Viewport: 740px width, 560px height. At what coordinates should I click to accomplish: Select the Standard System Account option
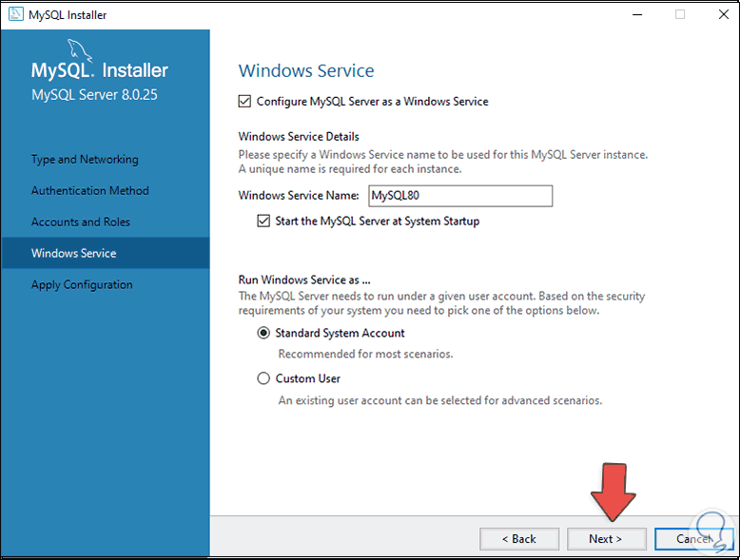point(263,333)
